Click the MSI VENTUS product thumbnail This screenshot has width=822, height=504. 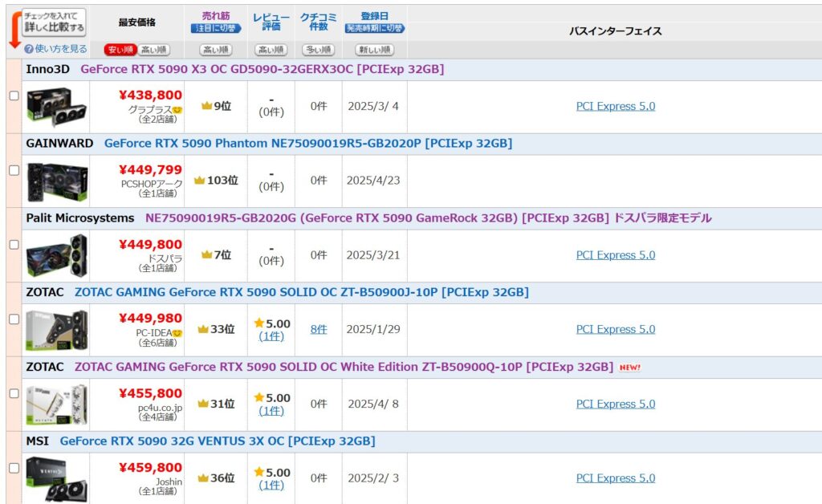[x=57, y=479]
